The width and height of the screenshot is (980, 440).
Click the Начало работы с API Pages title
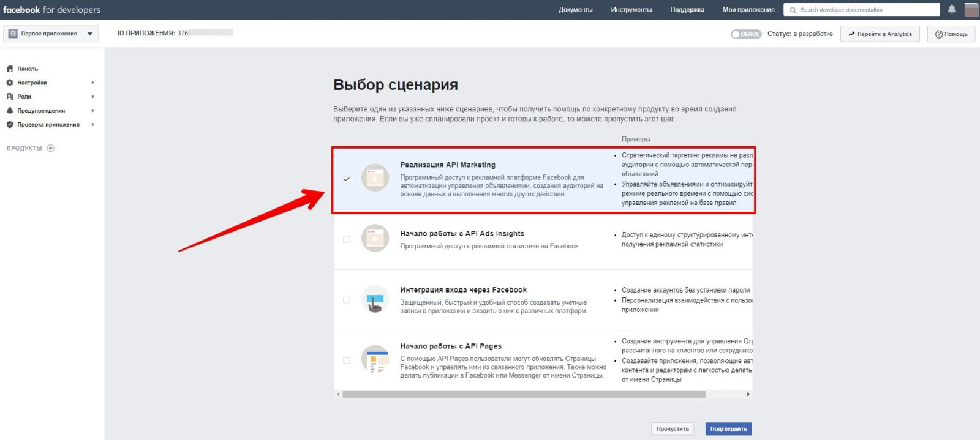(x=451, y=346)
